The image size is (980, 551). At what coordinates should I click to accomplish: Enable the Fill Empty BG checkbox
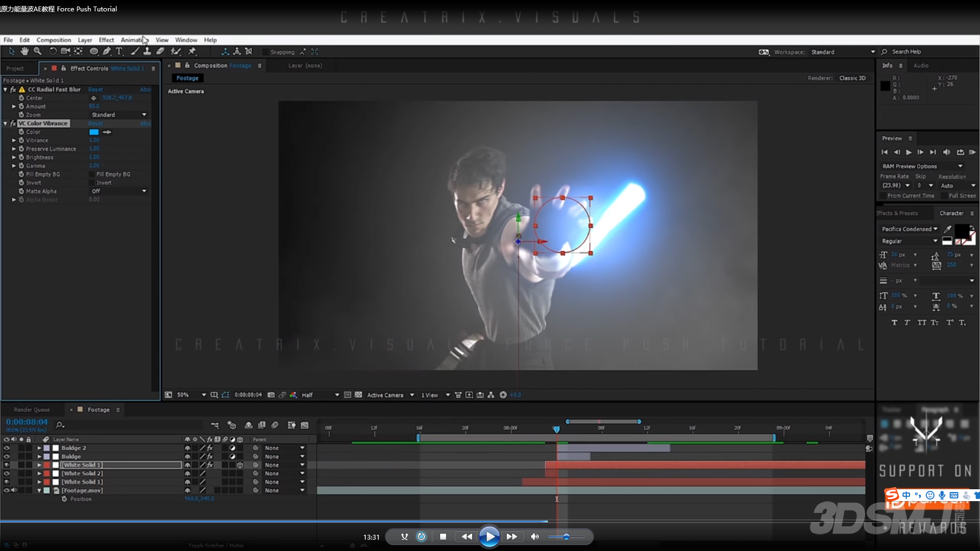(92, 174)
